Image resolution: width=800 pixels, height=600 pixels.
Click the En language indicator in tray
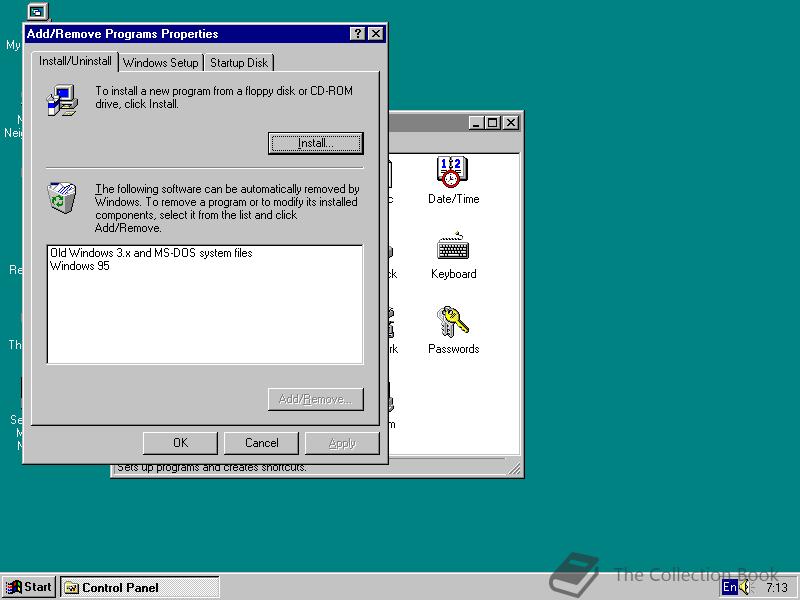point(730,587)
